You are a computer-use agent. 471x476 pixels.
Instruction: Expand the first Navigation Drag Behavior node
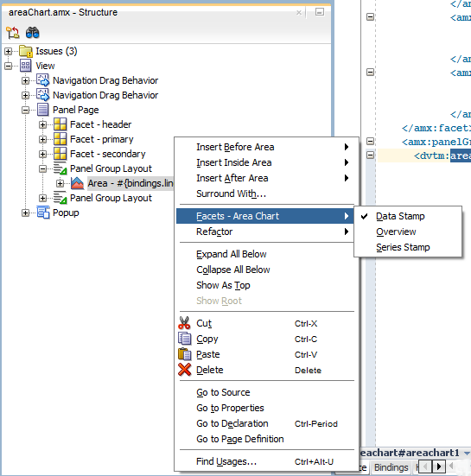[x=26, y=80]
